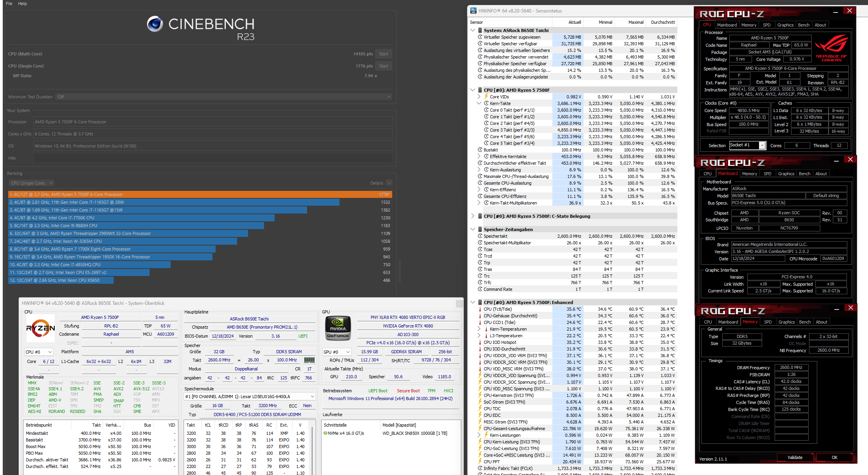Click thermometer icon beside CPU IOD Hotspot
This screenshot has height=475, width=868.
click(480, 342)
